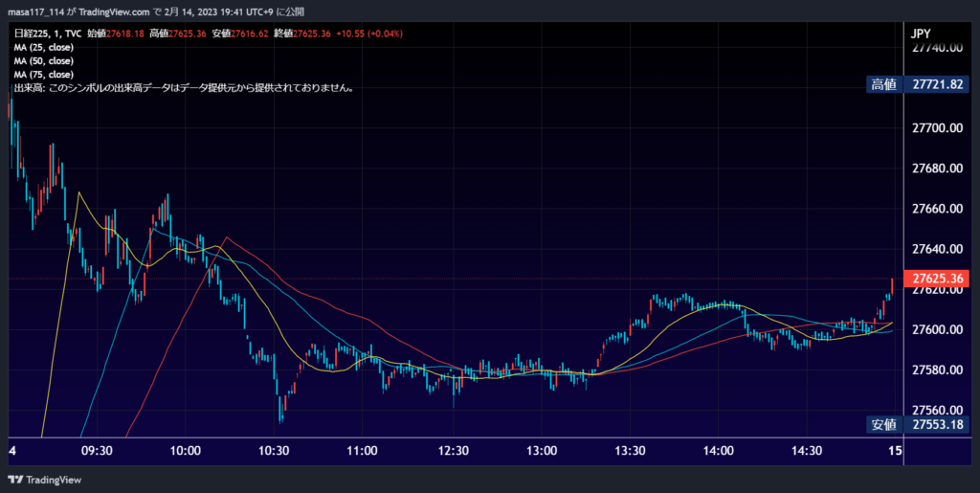Image resolution: width=980 pixels, height=493 pixels.
Task: Select the MA (50, close) indicator label
Action: coord(44,60)
